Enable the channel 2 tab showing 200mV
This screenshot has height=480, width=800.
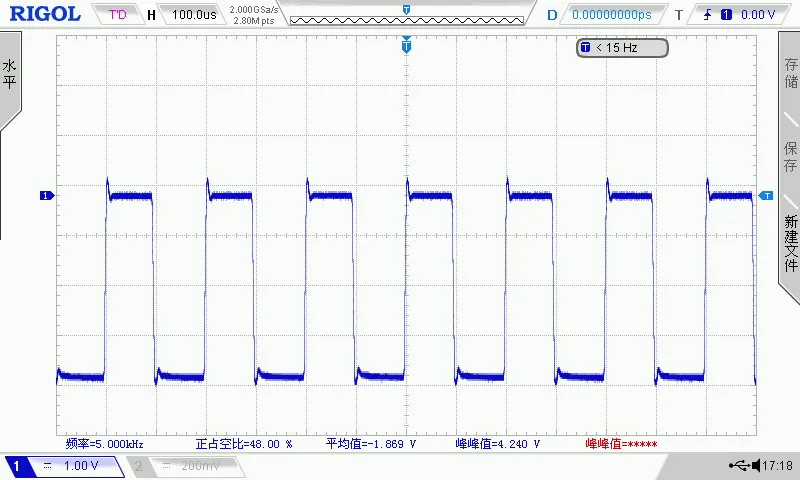(x=186, y=466)
